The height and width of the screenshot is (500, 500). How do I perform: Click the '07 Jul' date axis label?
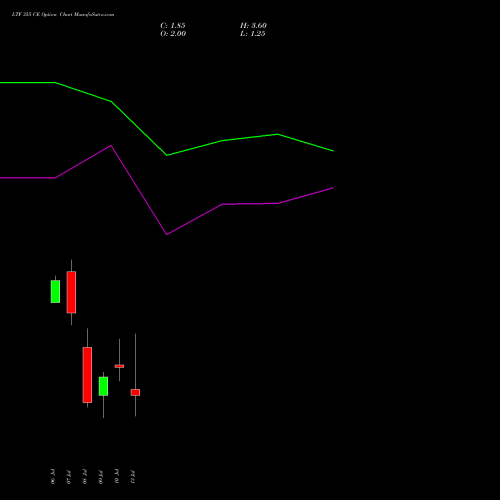pos(69,477)
